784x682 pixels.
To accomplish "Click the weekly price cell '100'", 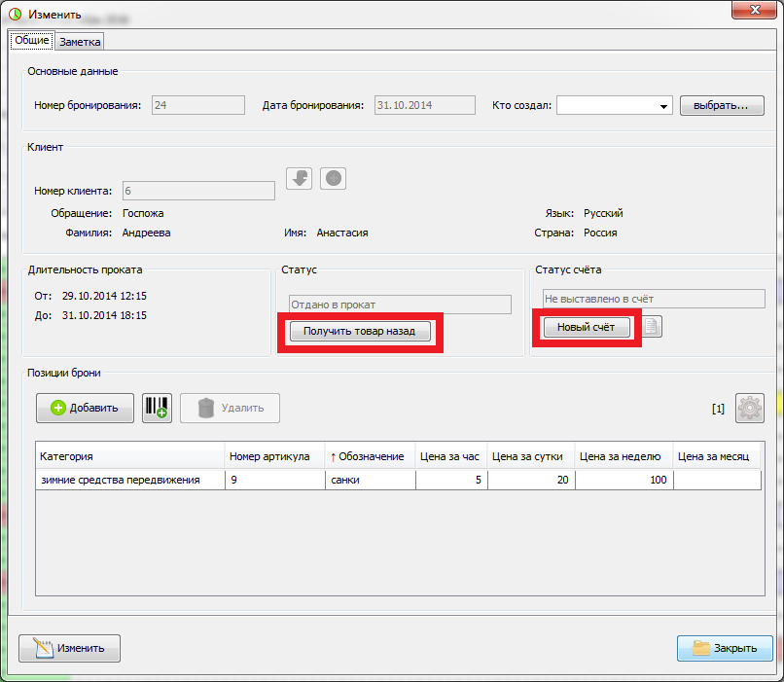I will 624,480.
